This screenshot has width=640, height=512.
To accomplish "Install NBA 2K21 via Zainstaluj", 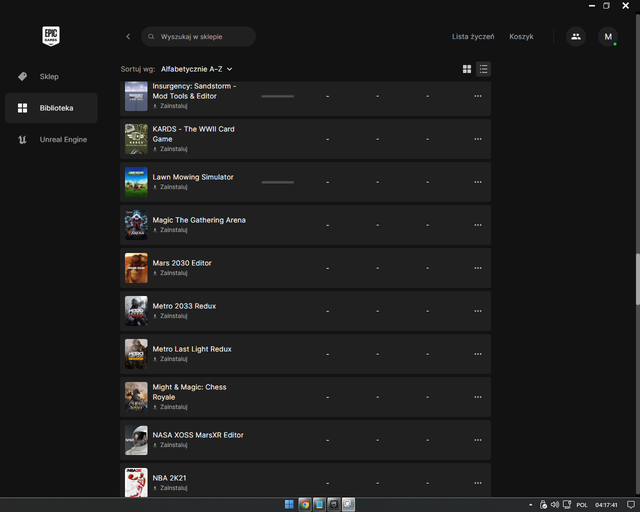I will pos(170,488).
